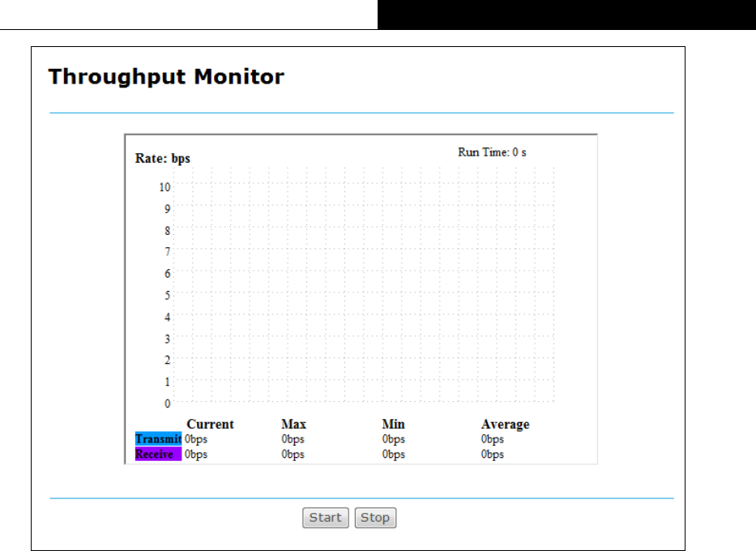Click the 'Run Time: 0 s' text
The width and height of the screenshot is (756, 551).
(492, 152)
